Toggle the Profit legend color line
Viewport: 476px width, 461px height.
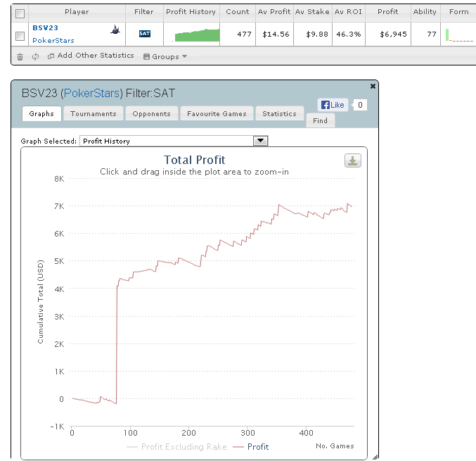238,447
